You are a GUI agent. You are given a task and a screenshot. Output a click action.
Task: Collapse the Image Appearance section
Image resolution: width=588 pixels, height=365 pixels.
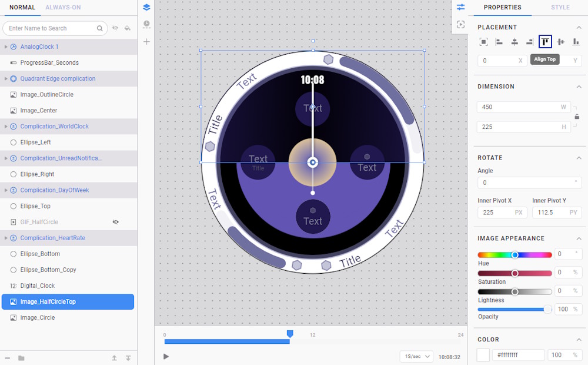coord(579,238)
